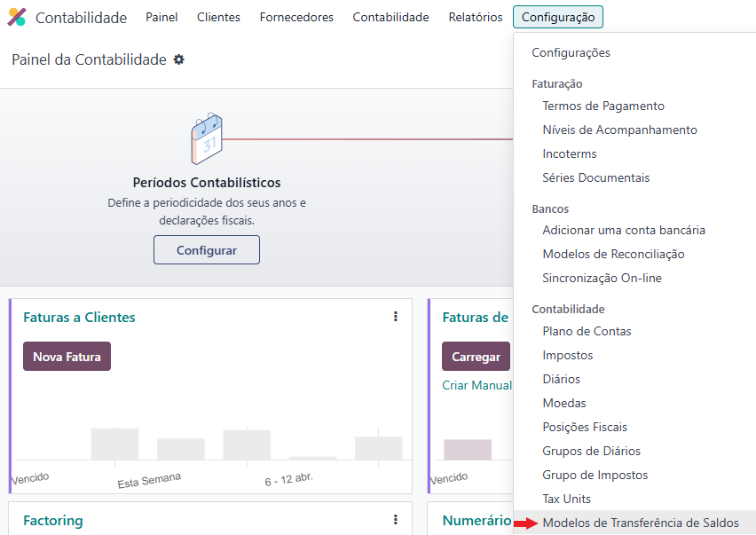Click the Carregar button

[476, 357]
